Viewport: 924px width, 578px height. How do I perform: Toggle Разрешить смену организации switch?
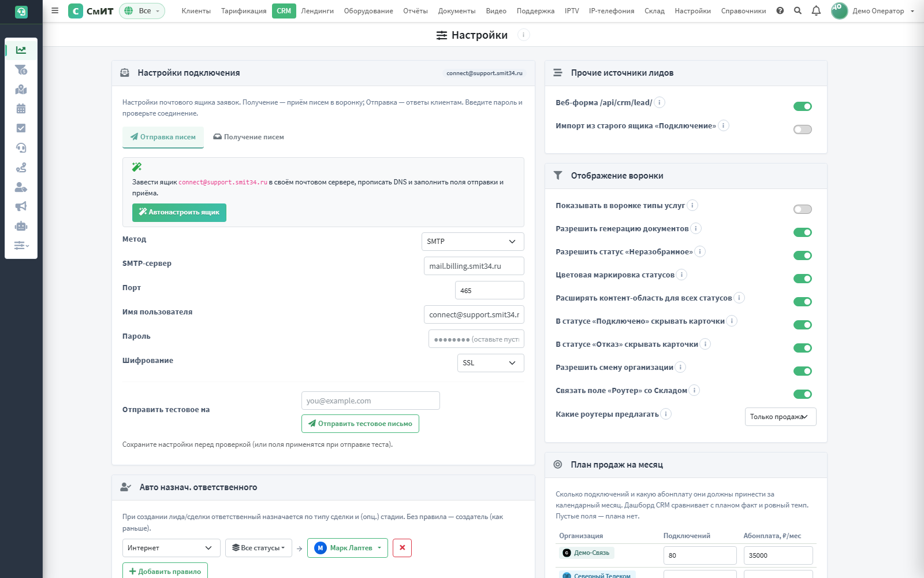tap(803, 371)
